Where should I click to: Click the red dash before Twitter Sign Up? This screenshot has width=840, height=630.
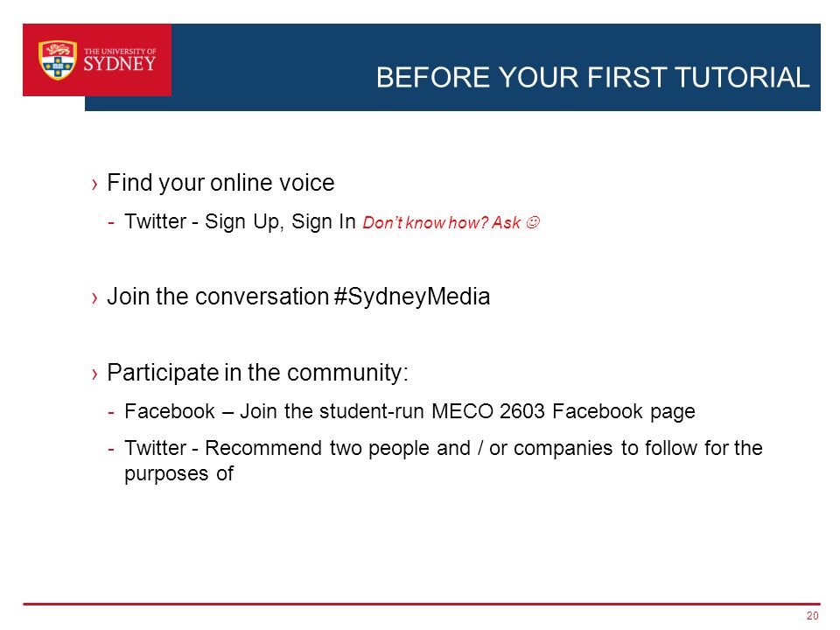coord(111,222)
